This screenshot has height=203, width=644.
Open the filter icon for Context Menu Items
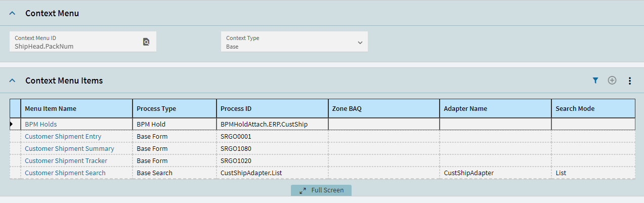click(x=595, y=80)
